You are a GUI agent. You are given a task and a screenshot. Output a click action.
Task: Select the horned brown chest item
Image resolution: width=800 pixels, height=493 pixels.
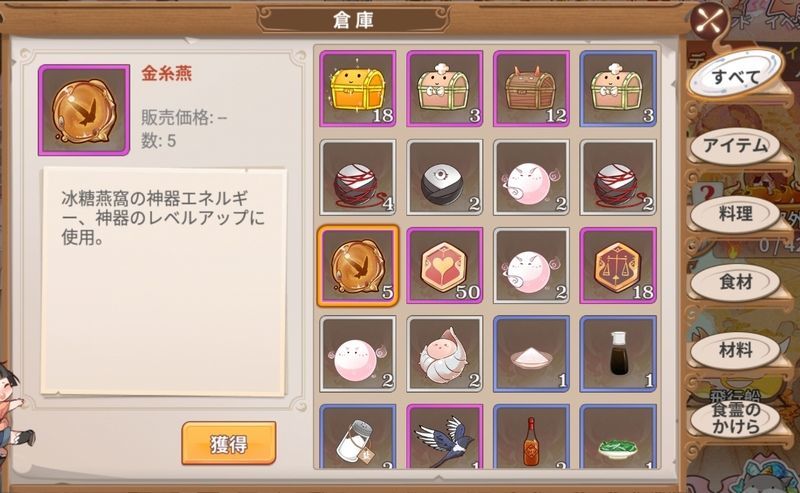tap(531, 88)
